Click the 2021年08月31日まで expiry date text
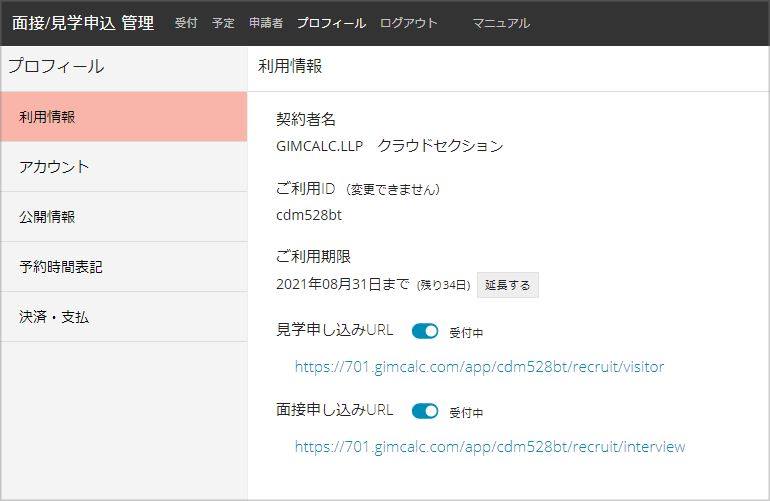This screenshot has width=770, height=501. pyautogui.click(x=342, y=285)
